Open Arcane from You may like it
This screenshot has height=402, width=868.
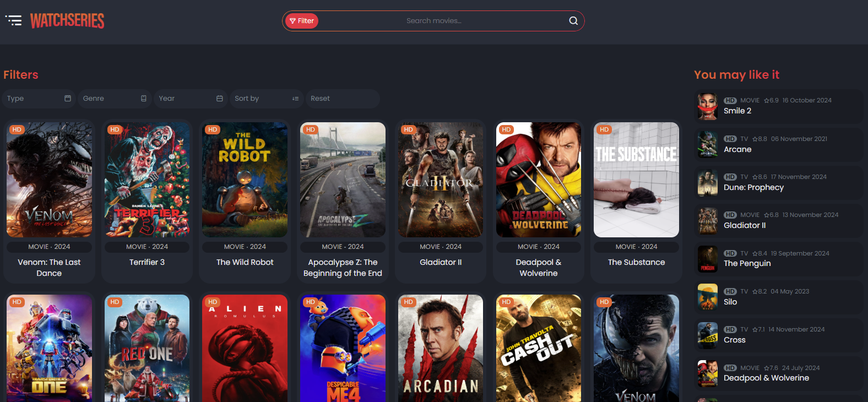pyautogui.click(x=737, y=149)
